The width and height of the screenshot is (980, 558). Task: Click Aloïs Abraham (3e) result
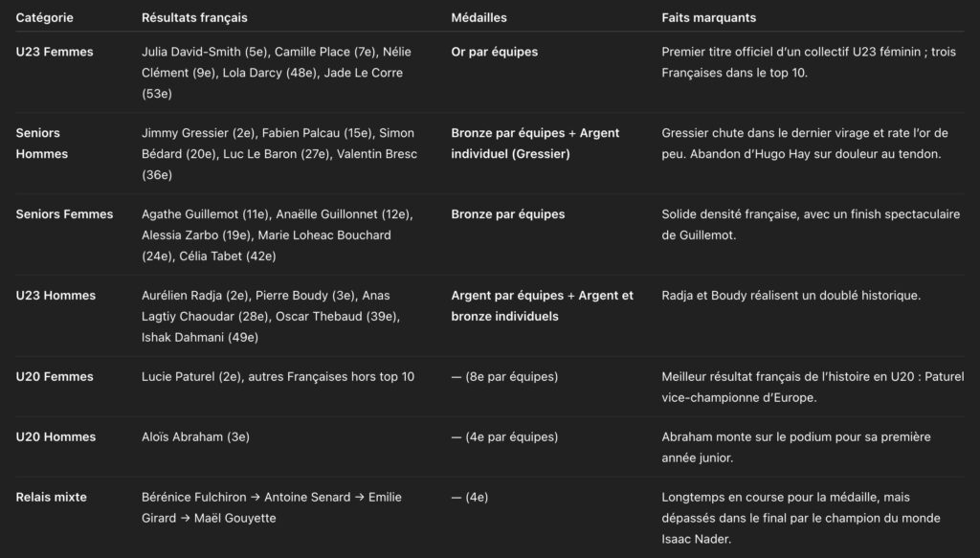(x=195, y=437)
